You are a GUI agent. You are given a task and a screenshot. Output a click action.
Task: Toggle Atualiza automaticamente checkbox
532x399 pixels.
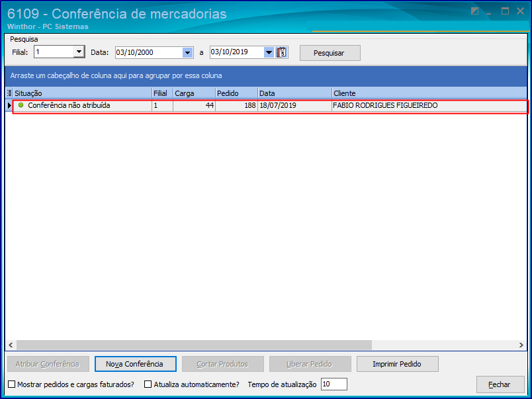tap(148, 384)
